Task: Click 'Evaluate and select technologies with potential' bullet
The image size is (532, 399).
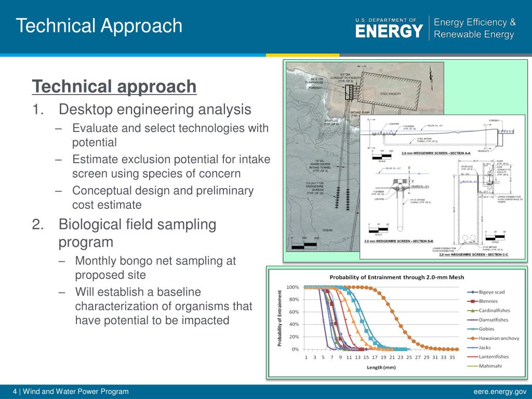Action: pos(170,135)
